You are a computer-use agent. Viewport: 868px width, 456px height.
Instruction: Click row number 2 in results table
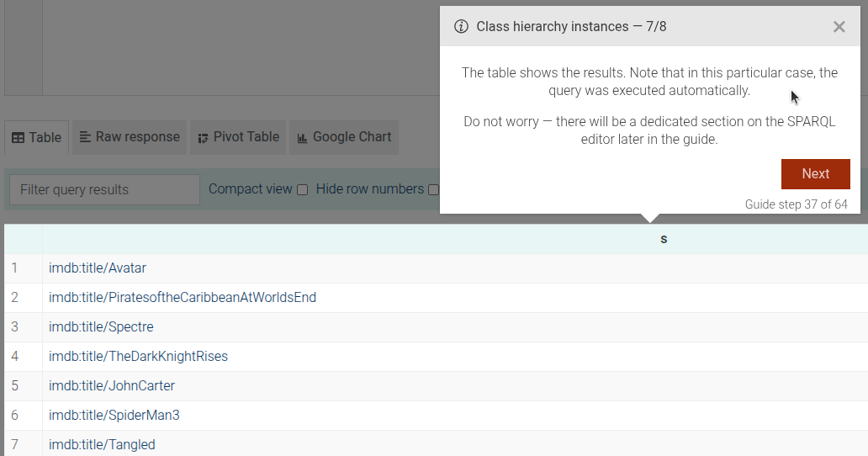click(15, 298)
